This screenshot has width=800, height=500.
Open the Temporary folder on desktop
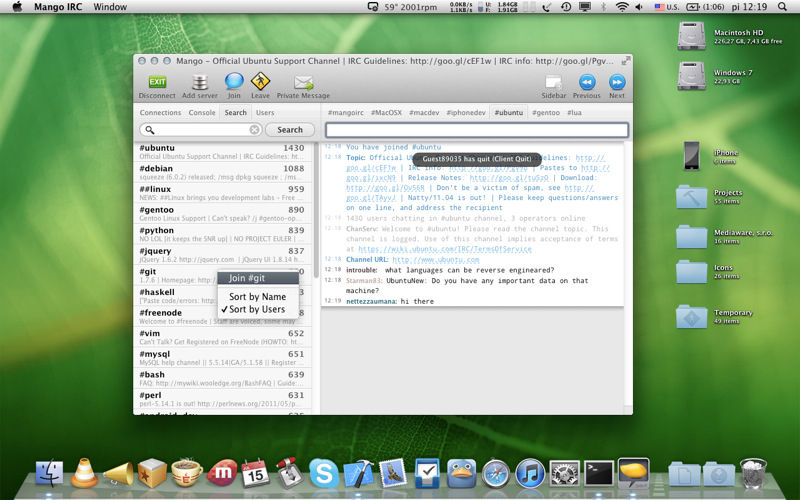(x=691, y=316)
